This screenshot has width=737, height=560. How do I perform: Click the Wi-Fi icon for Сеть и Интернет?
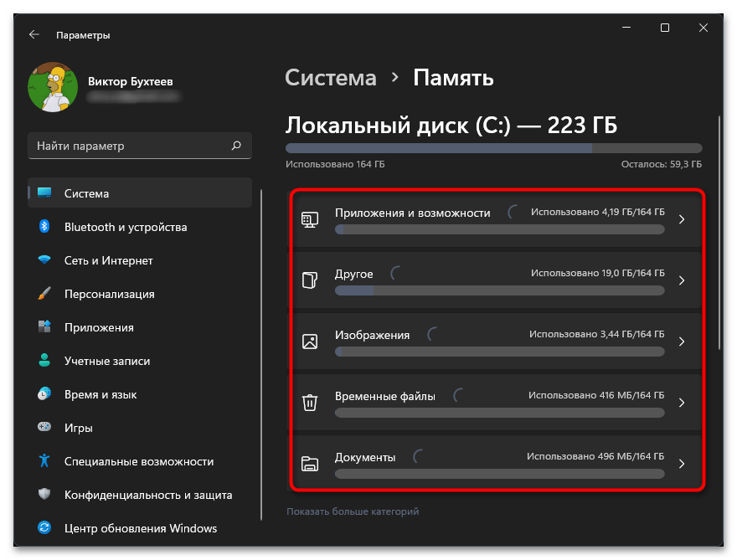click(x=44, y=259)
